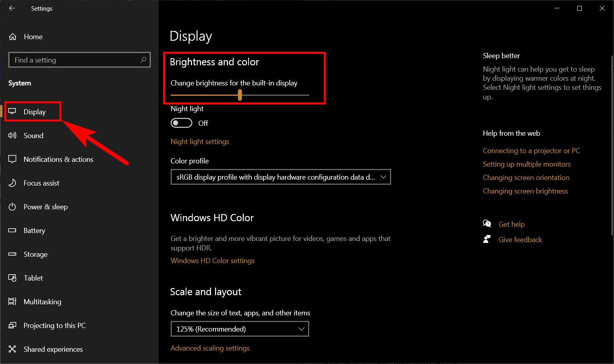Open Windows HD Color settings link

pyautogui.click(x=213, y=261)
